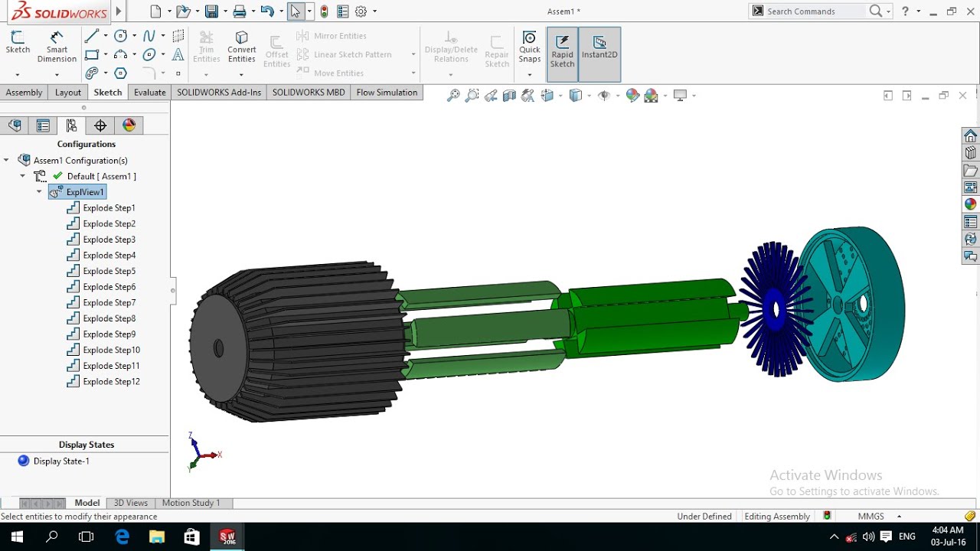Open the Options gear dropdown arrow

click(374, 11)
